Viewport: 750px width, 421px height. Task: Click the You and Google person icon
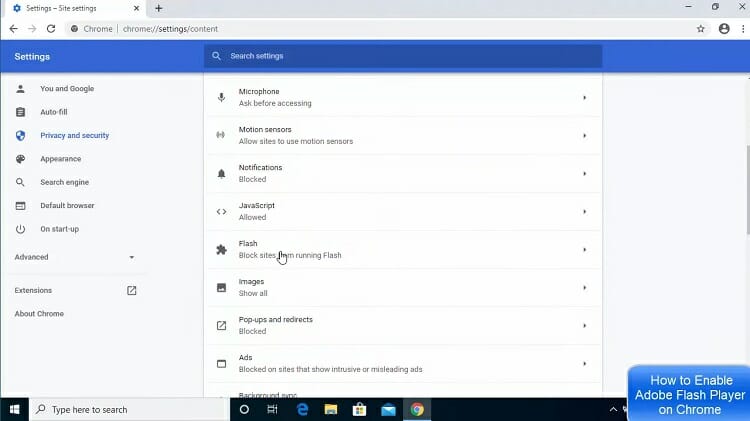(20, 89)
